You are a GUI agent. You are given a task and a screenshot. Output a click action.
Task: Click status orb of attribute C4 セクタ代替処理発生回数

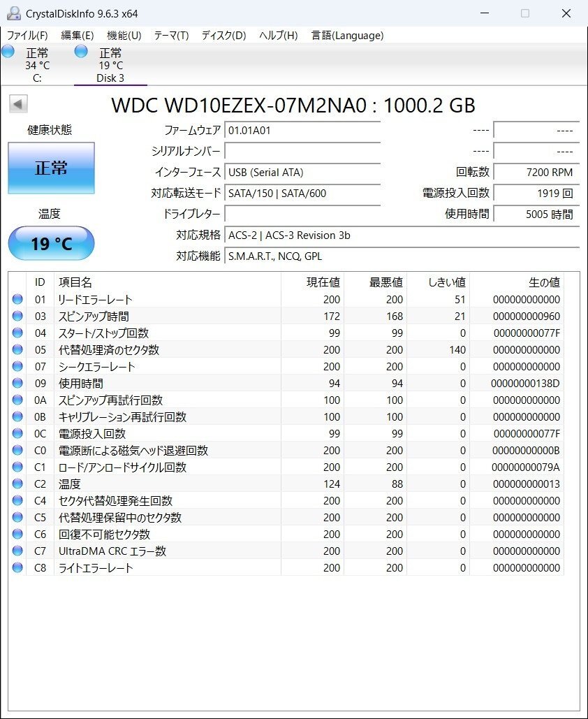pyautogui.click(x=17, y=501)
